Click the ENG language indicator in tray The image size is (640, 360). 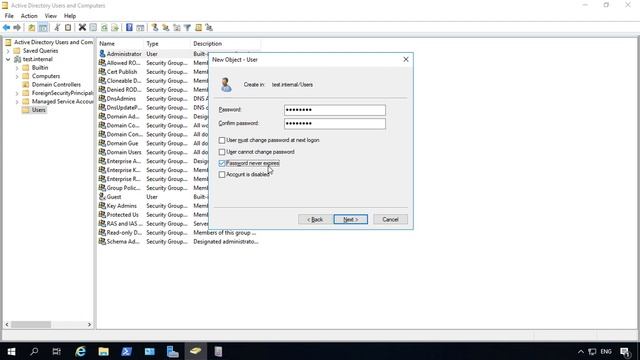tap(606, 351)
